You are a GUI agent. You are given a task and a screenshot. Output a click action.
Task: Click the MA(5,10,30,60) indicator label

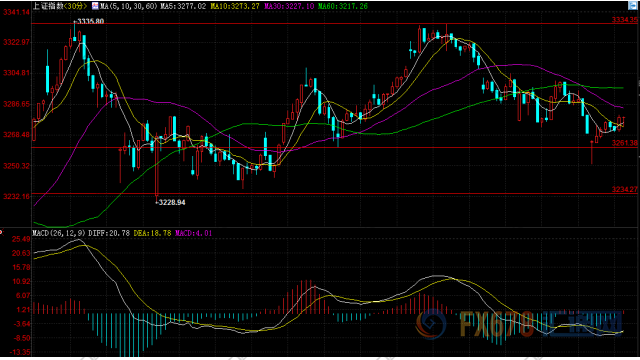coord(128,6)
